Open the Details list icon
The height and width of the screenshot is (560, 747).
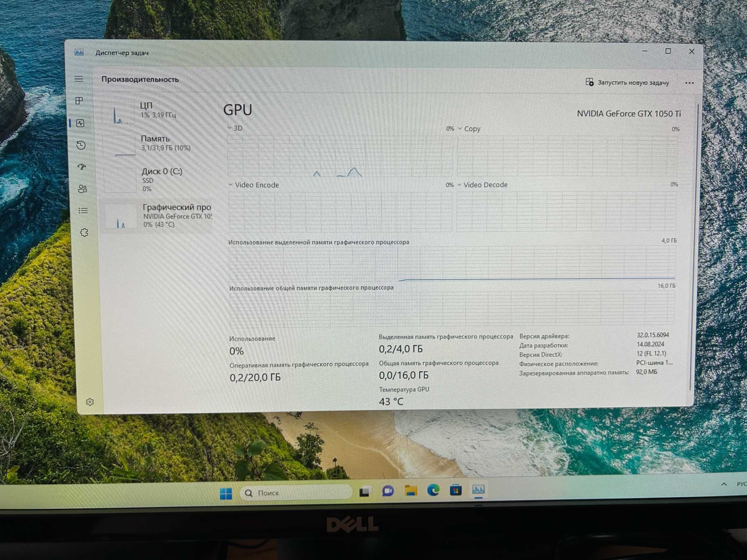(83, 211)
